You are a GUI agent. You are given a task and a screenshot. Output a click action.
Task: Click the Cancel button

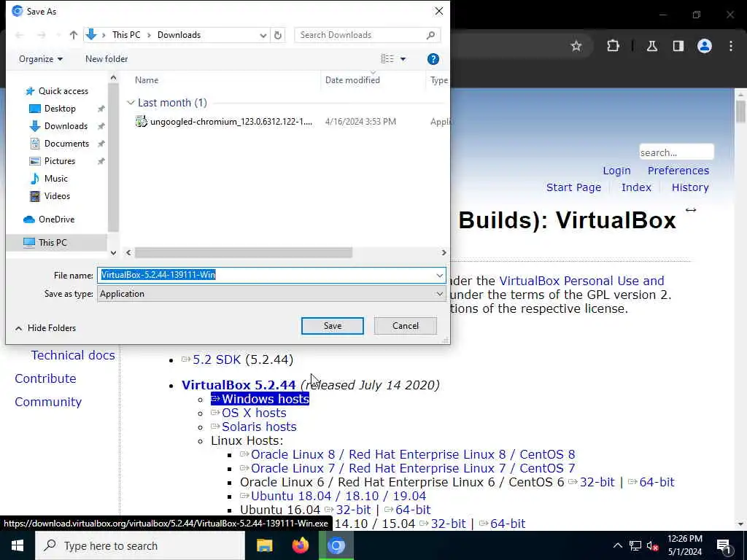coord(406,326)
